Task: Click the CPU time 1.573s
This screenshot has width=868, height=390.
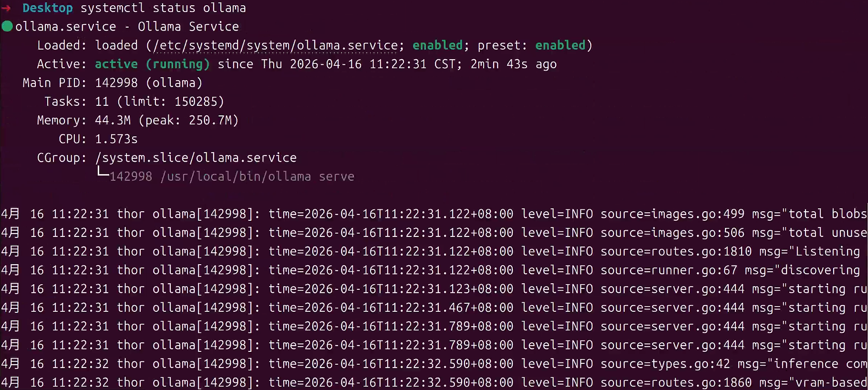Action: point(116,139)
